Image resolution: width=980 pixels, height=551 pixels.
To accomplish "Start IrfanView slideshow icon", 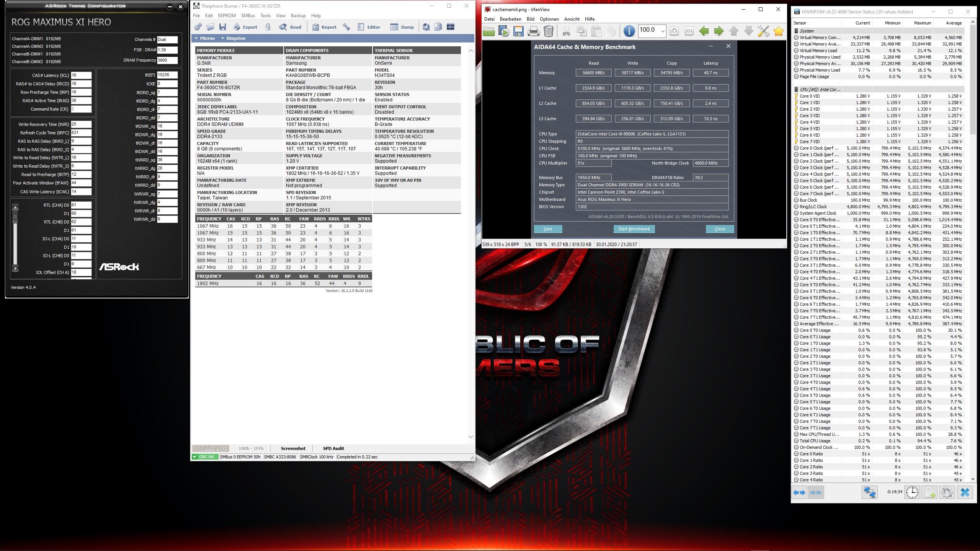I will tap(504, 31).
